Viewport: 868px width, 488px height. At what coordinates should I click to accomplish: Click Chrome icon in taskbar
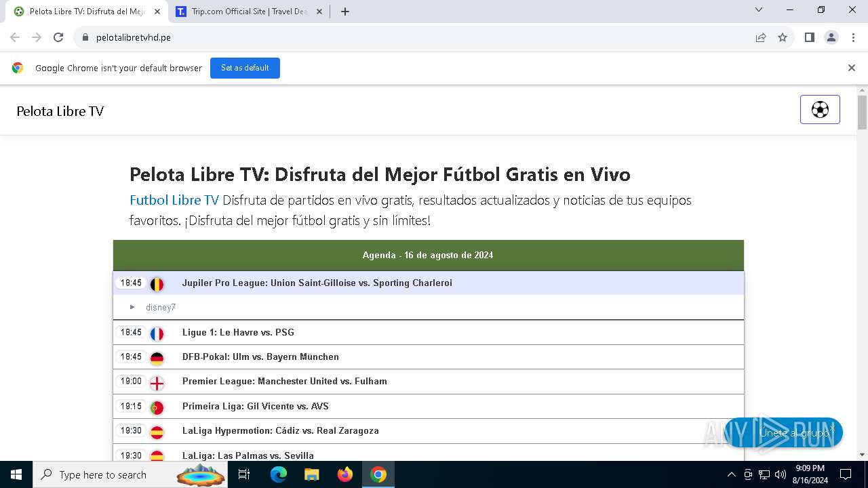[378, 474]
